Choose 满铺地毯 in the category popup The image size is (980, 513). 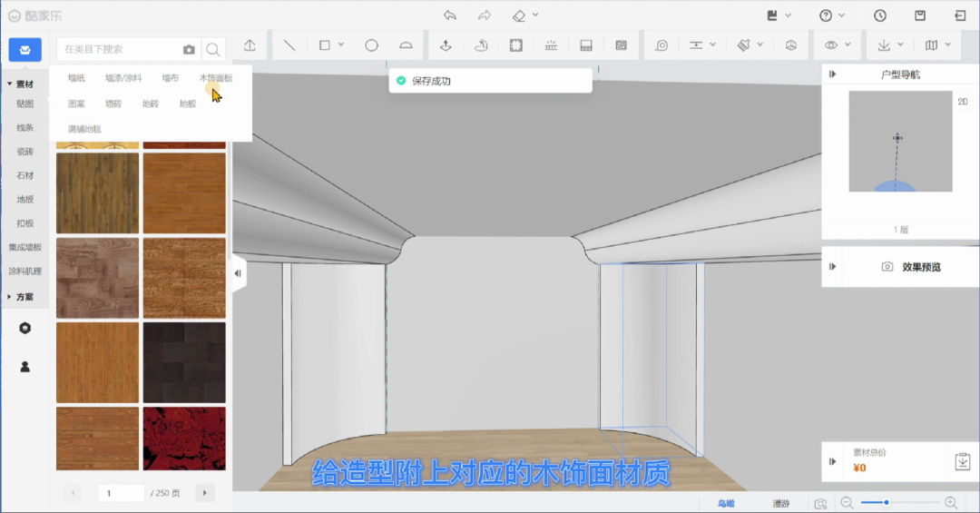tap(84, 130)
